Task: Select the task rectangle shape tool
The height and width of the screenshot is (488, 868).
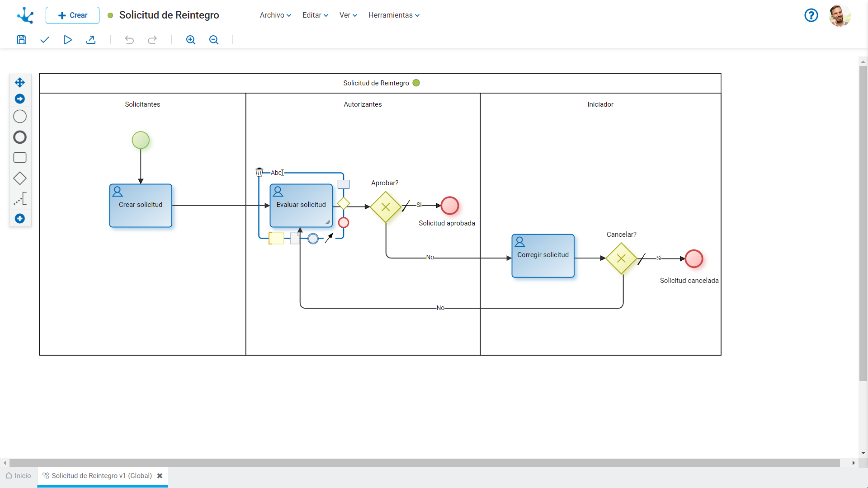Action: pyautogui.click(x=20, y=158)
